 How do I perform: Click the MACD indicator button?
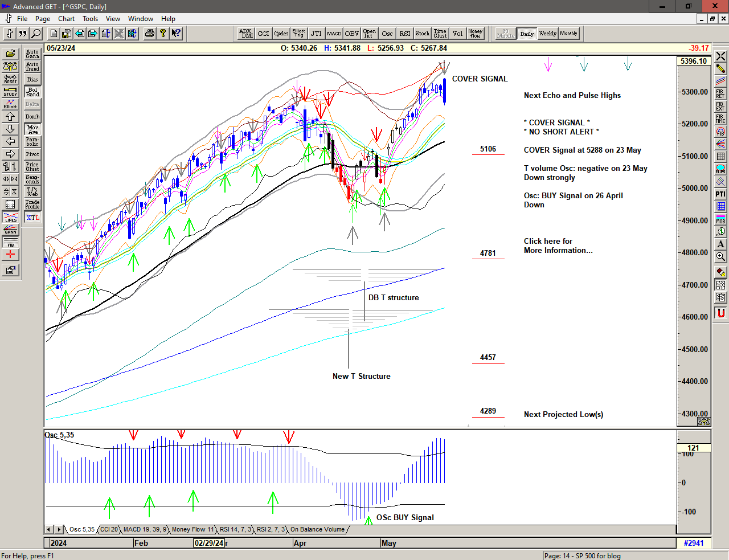tap(334, 34)
